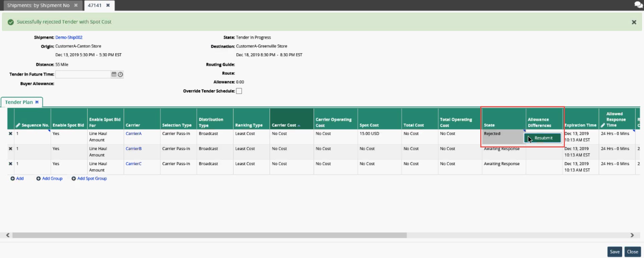Click the pin icon on Tender Plan tab

pyautogui.click(x=37, y=102)
